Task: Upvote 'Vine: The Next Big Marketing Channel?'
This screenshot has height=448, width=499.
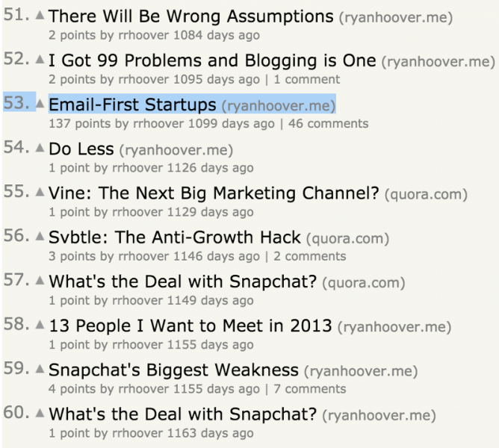Action: (40, 192)
